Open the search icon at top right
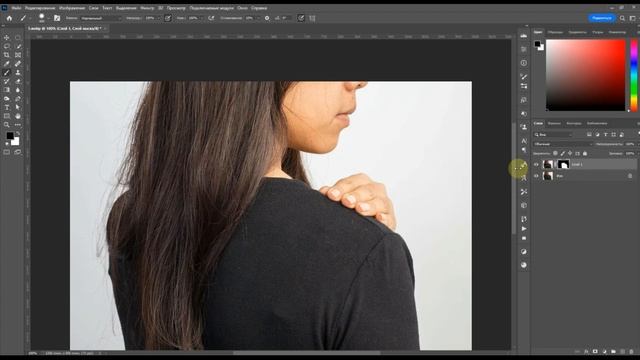 coord(622,18)
